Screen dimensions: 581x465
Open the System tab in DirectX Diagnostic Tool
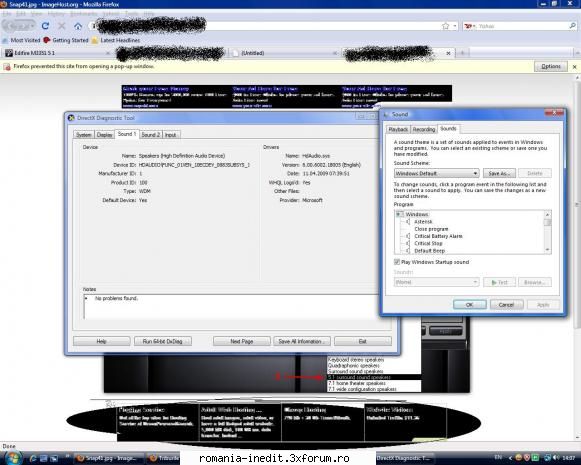84,135
